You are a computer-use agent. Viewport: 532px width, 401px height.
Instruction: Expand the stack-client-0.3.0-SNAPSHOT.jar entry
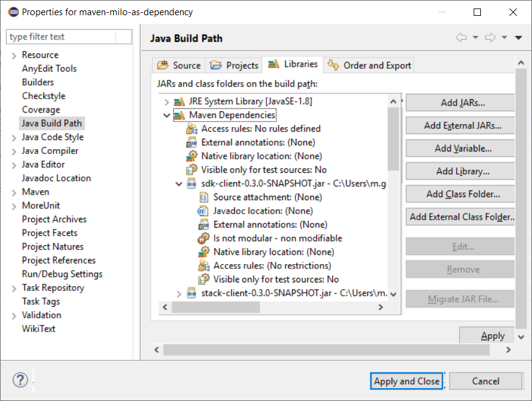point(179,294)
